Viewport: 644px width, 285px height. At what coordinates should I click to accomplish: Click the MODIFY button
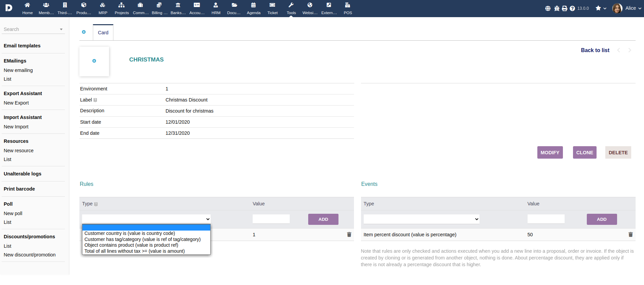coord(550,152)
